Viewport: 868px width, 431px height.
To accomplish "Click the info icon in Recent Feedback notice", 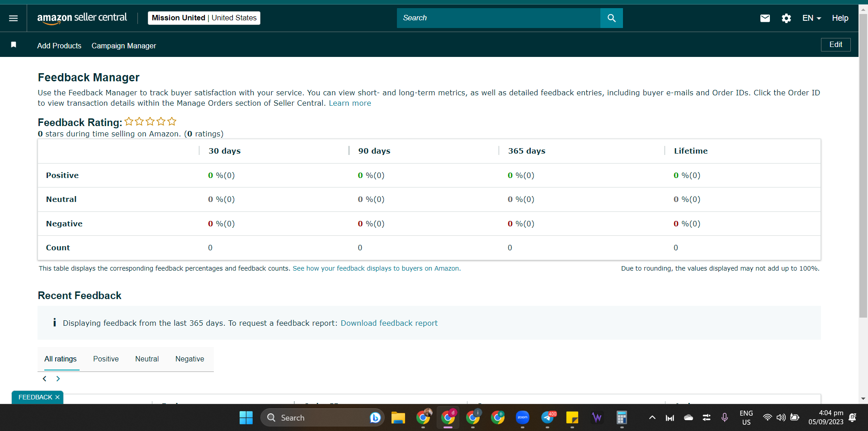I will point(54,323).
